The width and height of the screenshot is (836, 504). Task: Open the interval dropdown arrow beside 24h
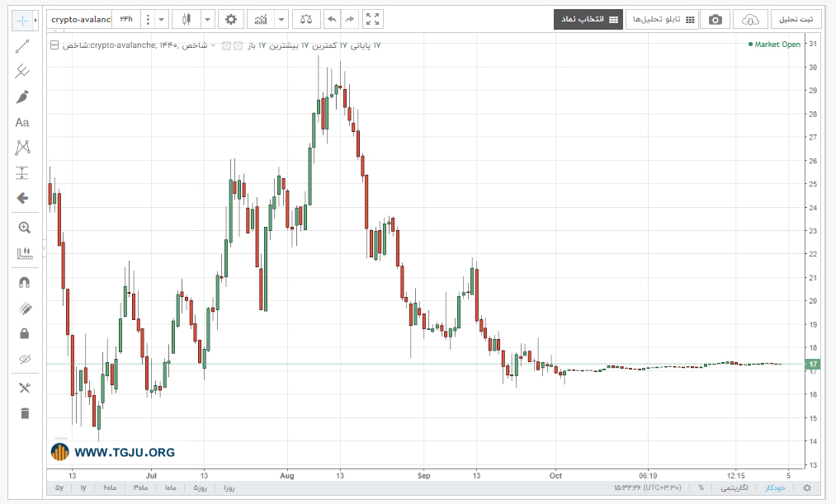click(161, 20)
